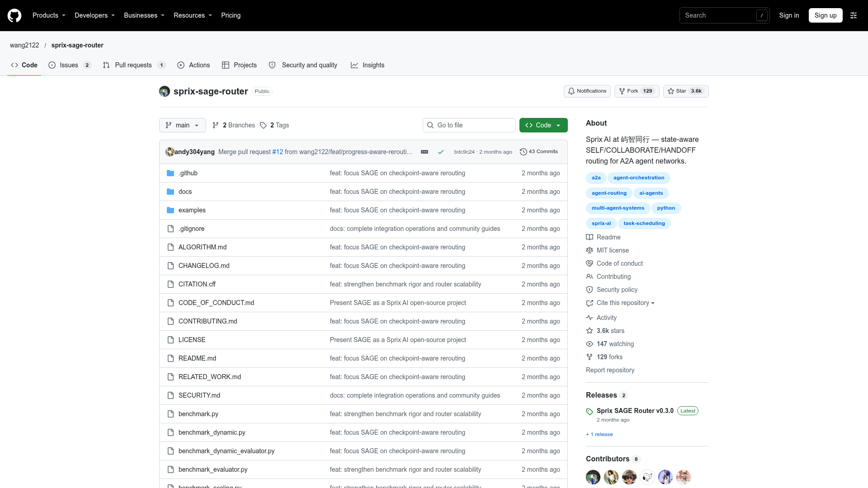Open the Actions tab
868x488 pixels.
(193, 65)
